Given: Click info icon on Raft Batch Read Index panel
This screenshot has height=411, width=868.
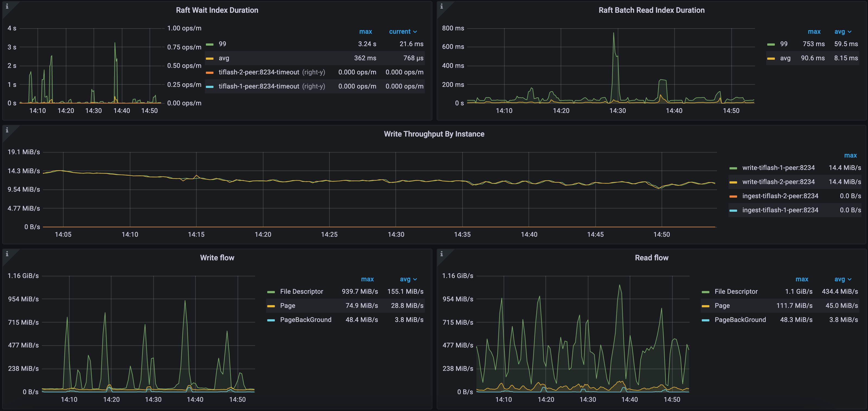Looking at the screenshot, I should click(x=441, y=7).
